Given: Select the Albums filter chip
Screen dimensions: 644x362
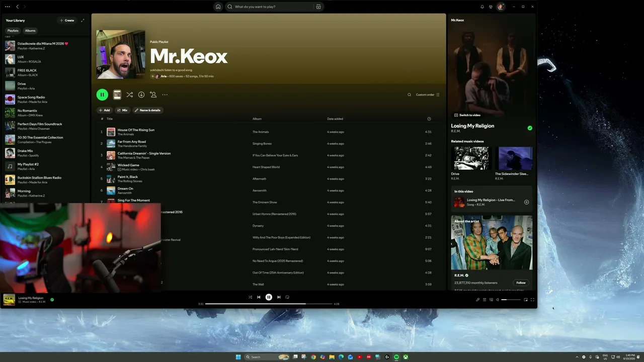Looking at the screenshot, I should pyautogui.click(x=30, y=31).
